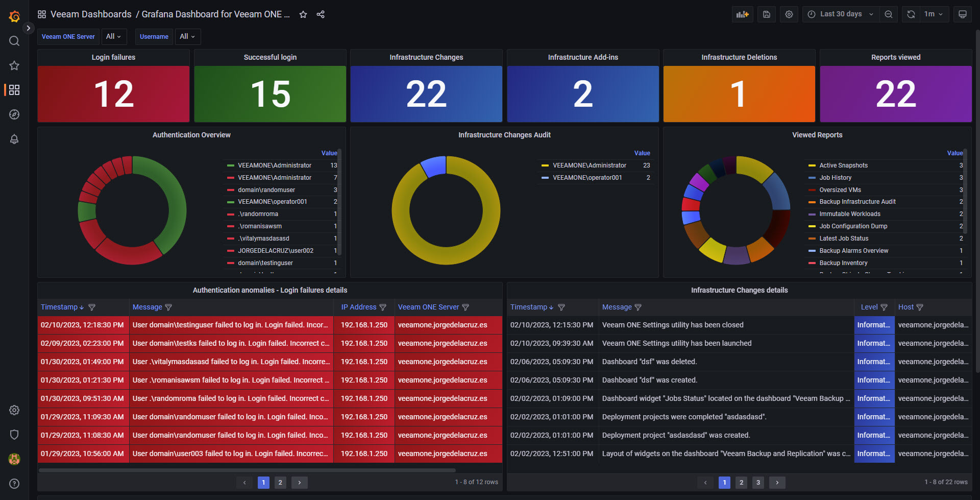Go to Veeam Dashboards breadcrumb

pos(91,14)
